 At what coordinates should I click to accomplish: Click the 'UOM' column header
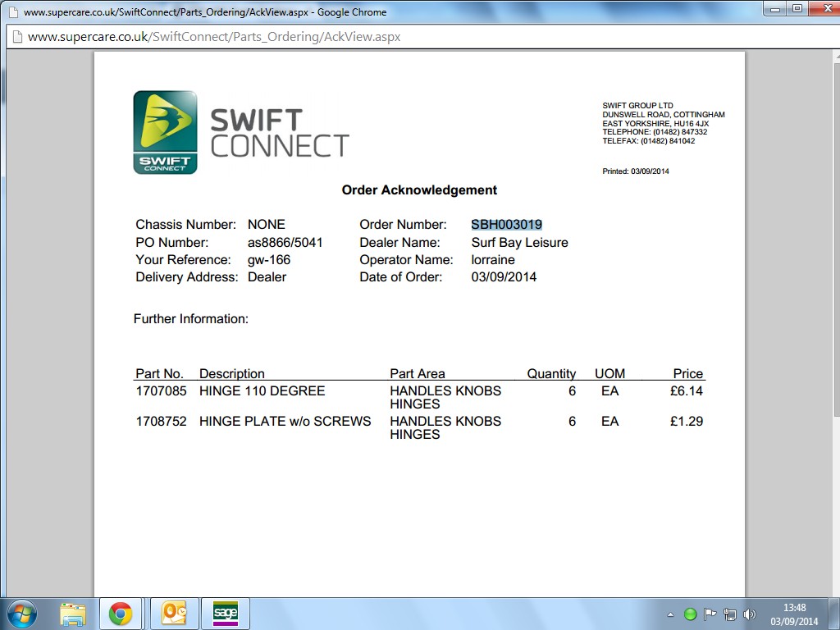click(609, 373)
